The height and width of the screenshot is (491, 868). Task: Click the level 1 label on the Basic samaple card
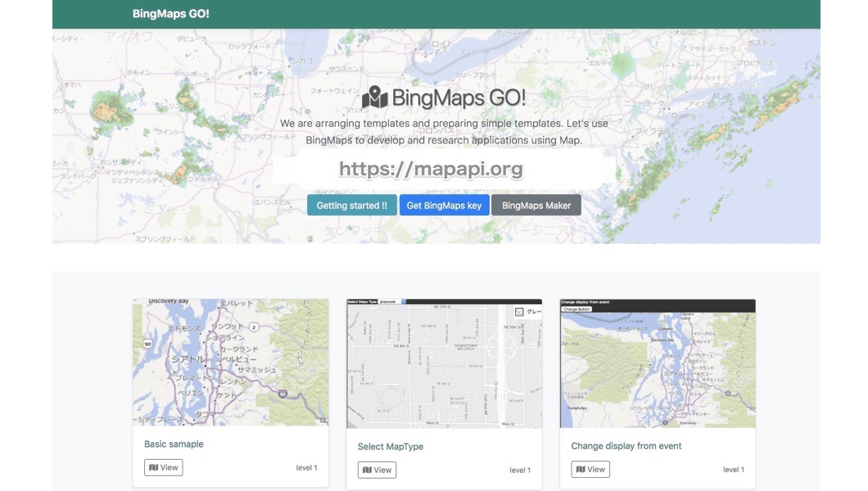tap(307, 468)
